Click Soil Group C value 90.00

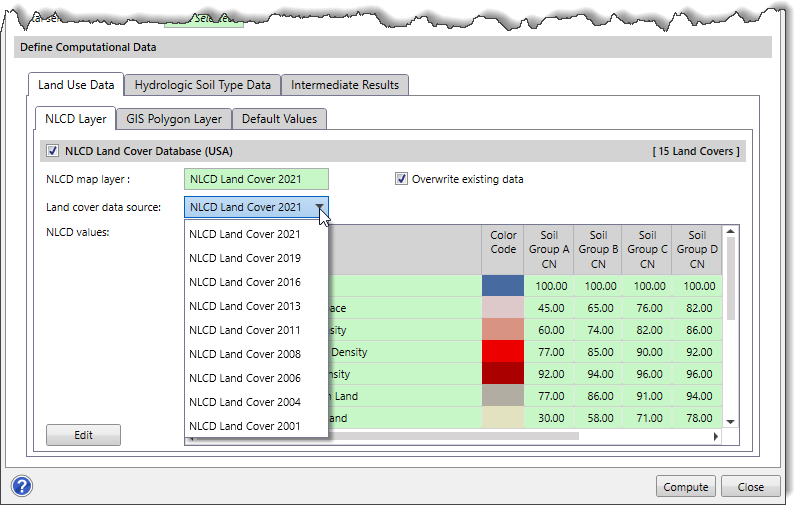click(647, 352)
